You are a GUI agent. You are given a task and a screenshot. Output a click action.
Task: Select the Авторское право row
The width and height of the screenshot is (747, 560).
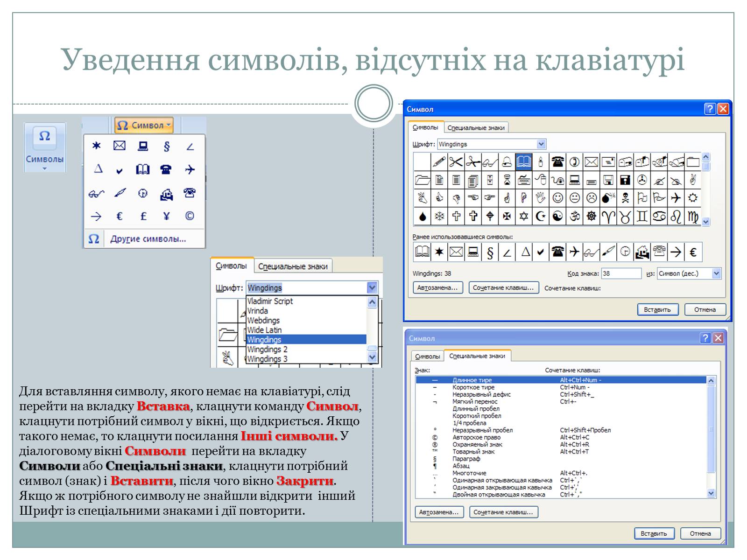(561, 437)
